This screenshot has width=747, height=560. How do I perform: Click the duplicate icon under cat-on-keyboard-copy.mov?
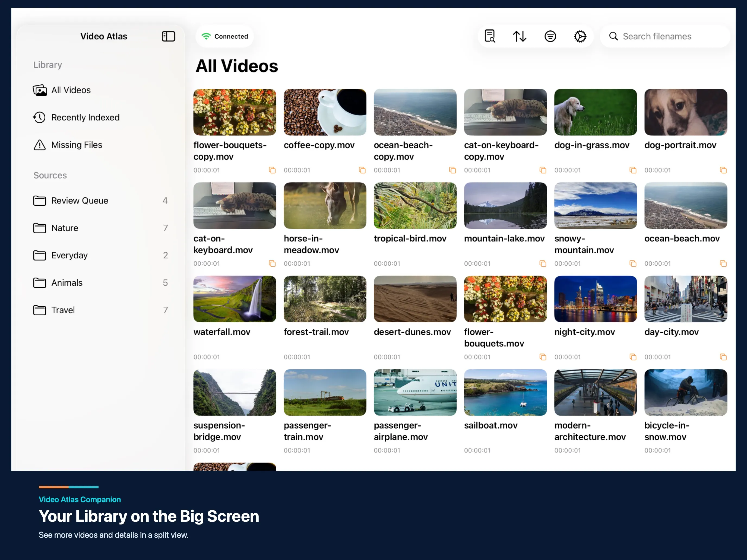point(543,170)
